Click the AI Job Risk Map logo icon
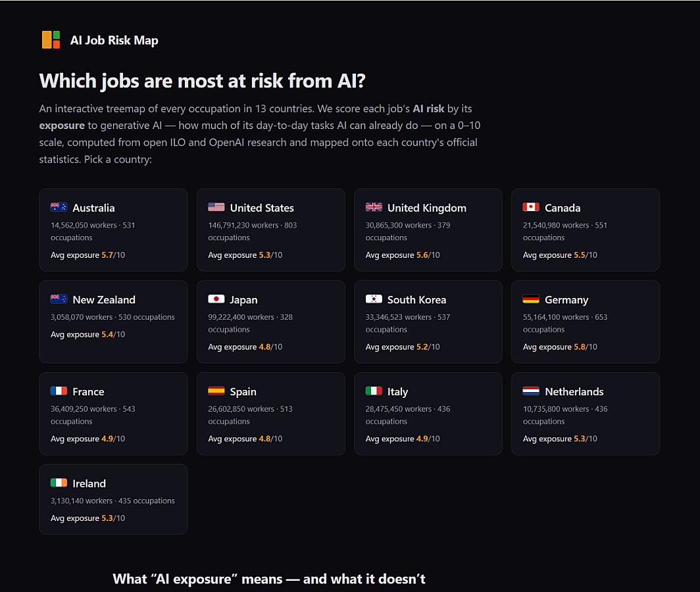 coord(51,39)
